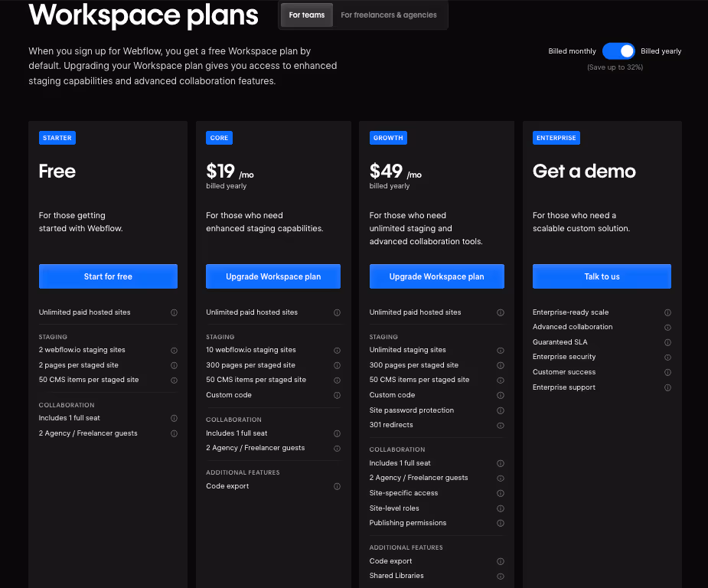
Task: Switch to the For teams tab
Action: click(307, 15)
